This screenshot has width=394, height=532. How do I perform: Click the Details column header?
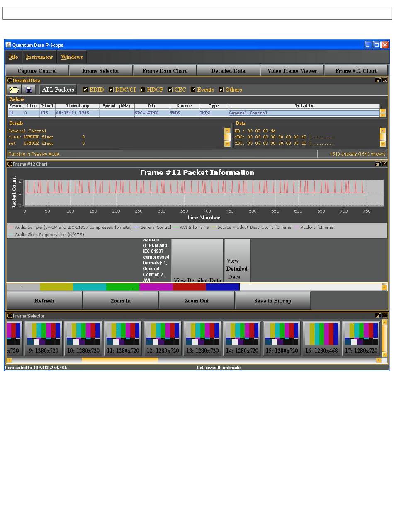click(x=304, y=106)
